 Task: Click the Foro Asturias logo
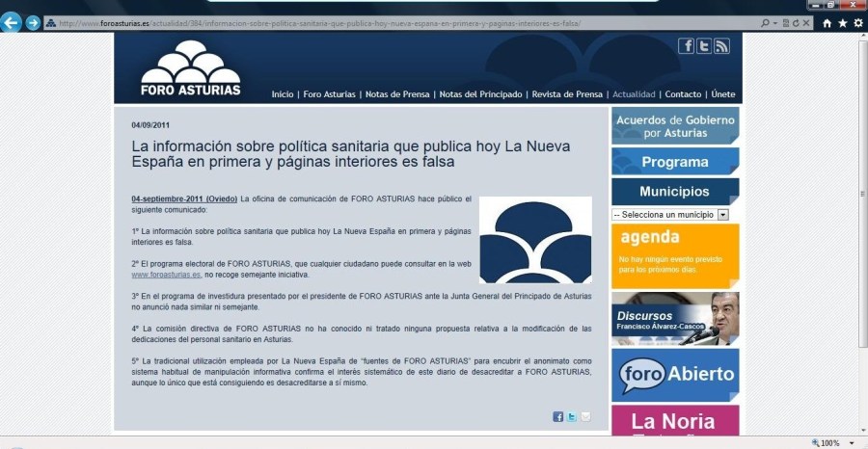coord(190,68)
